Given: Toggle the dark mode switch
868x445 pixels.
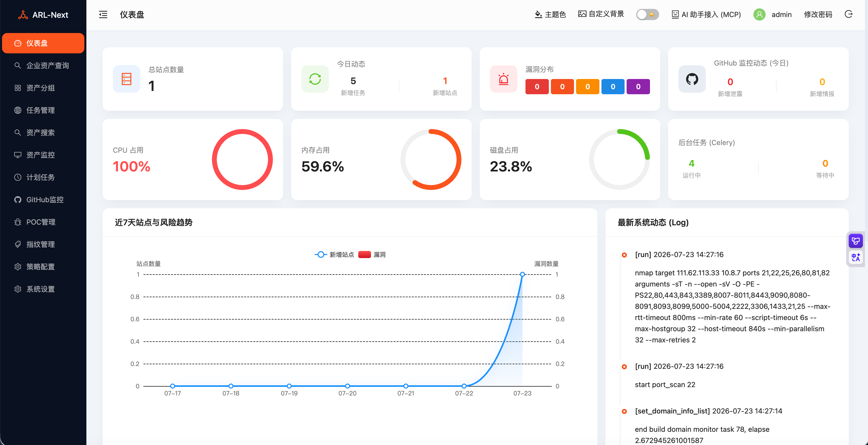Looking at the screenshot, I should pos(647,14).
